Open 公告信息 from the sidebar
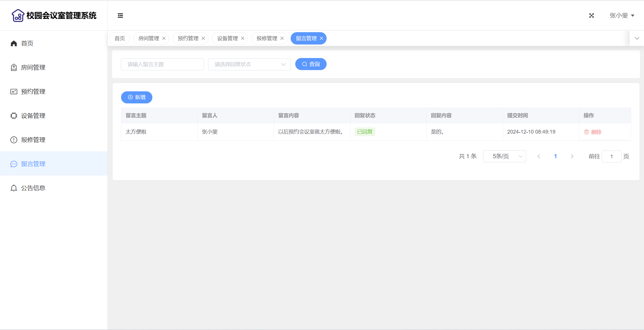Viewport: 644px width, 330px height. pos(33,188)
